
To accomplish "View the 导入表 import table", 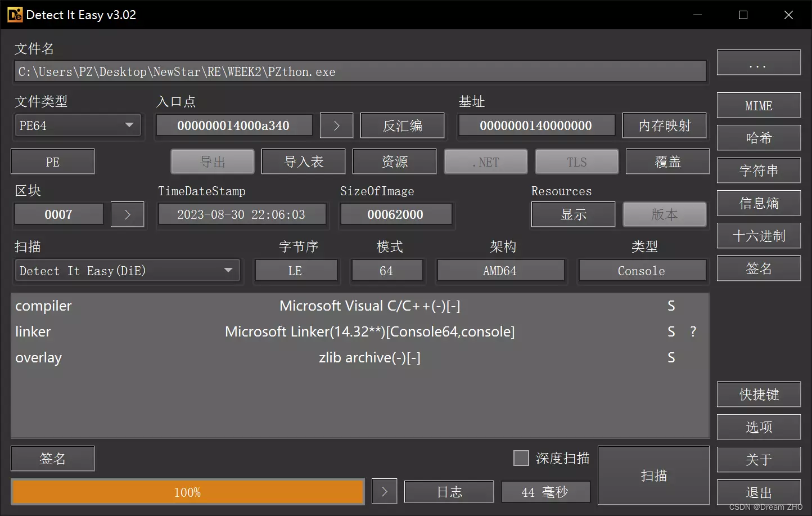I will [303, 161].
